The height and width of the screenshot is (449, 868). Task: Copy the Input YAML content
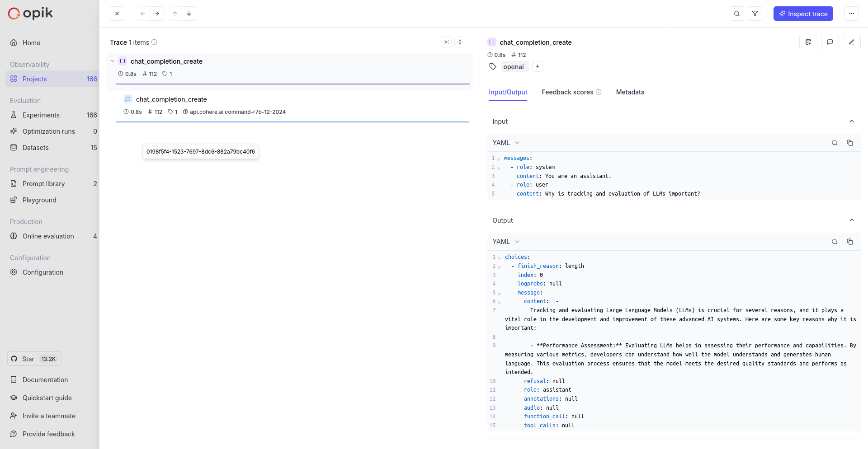point(850,143)
